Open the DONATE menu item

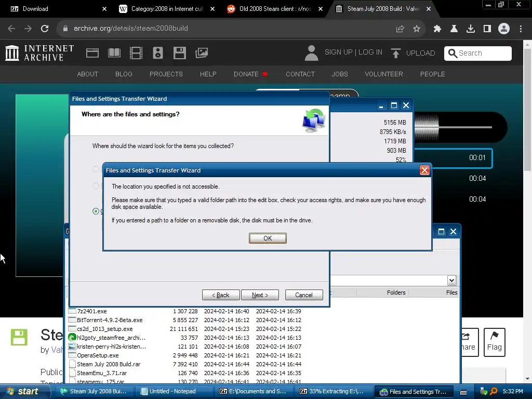(x=250, y=74)
